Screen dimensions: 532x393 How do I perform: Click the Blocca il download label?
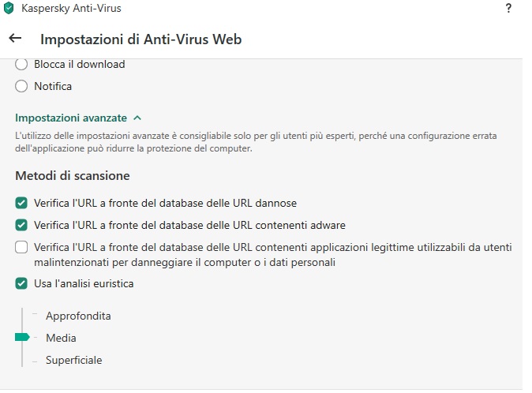pos(80,64)
